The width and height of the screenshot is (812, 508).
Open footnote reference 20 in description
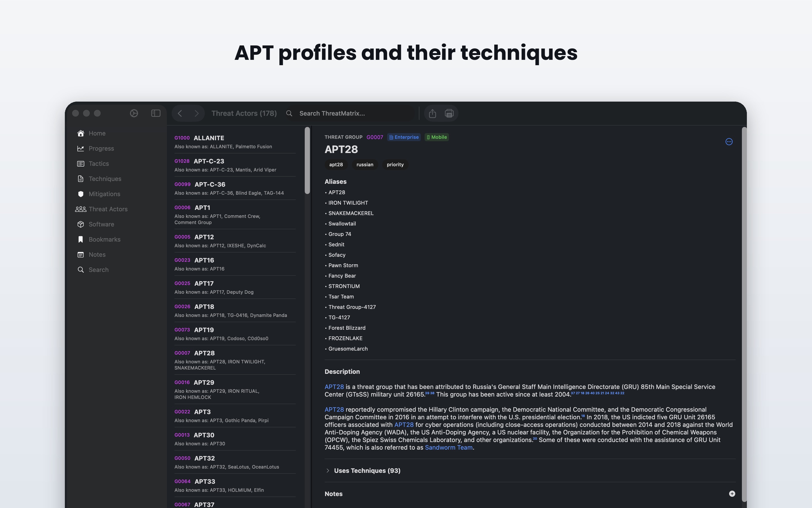pos(535,439)
